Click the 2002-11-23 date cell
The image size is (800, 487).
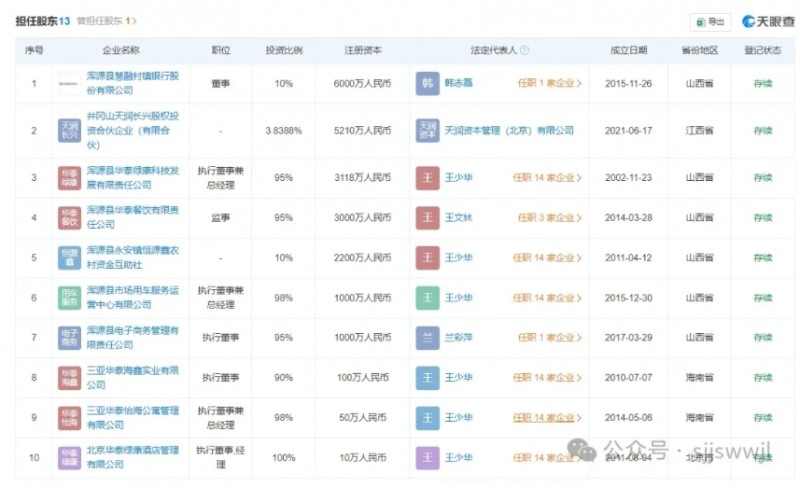click(x=629, y=178)
